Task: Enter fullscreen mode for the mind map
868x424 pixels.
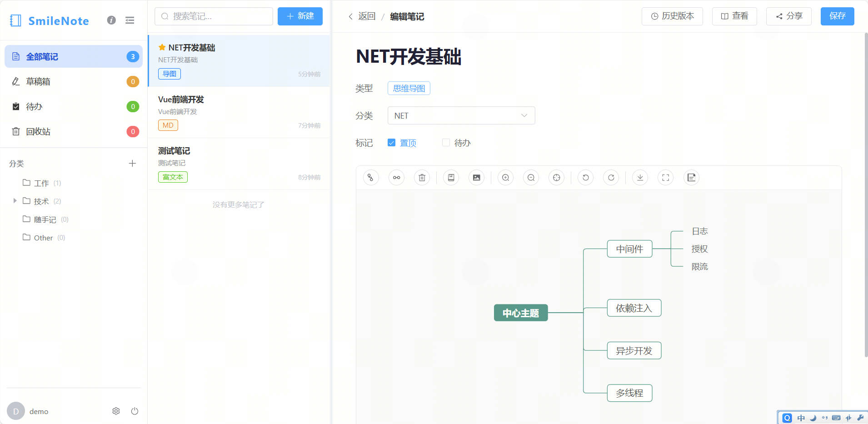Action: tap(665, 178)
